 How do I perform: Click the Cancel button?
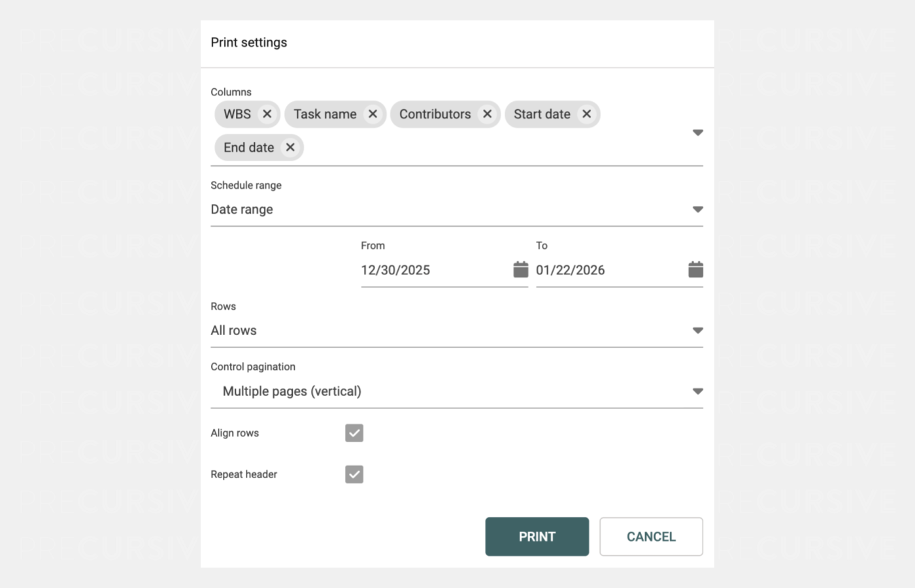click(x=651, y=536)
